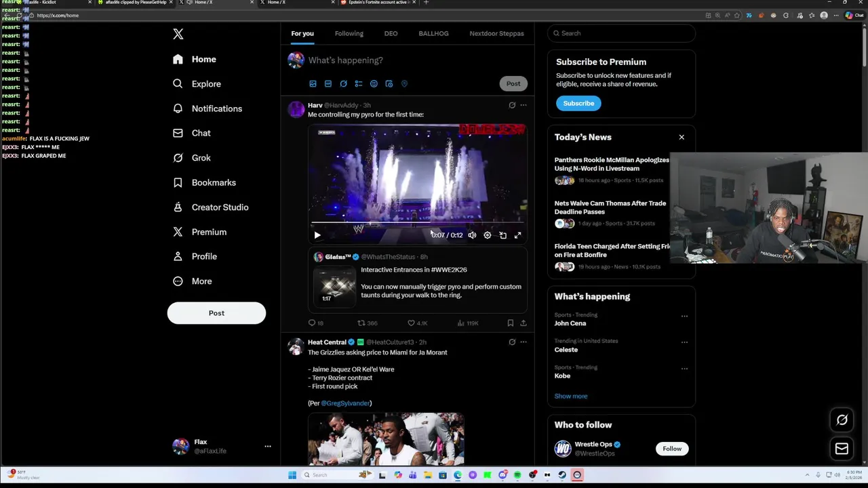Open Panthers Rookie McMillan news story
The height and width of the screenshot is (488, 868).
tap(612, 164)
